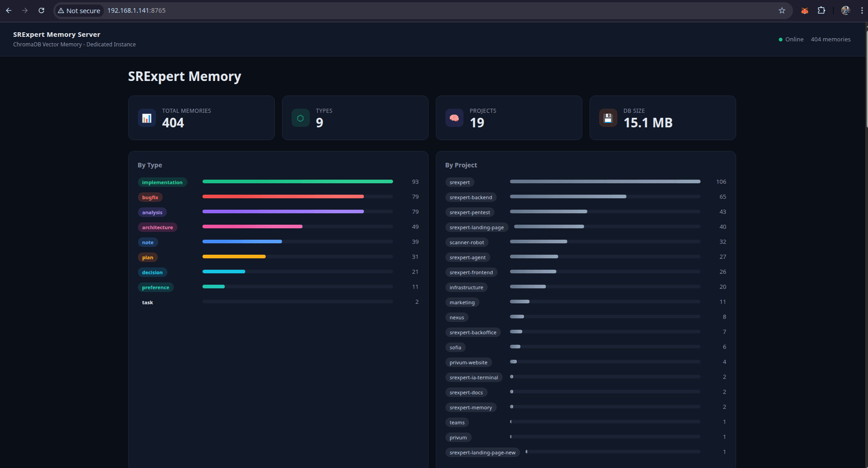
Task: Click the 404 memories counter
Action: coord(830,39)
